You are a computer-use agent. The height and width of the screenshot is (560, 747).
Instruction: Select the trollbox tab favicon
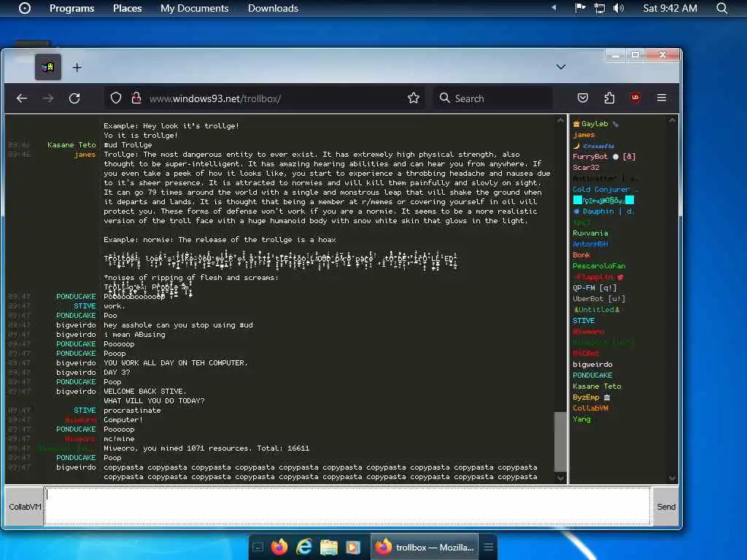coord(48,67)
